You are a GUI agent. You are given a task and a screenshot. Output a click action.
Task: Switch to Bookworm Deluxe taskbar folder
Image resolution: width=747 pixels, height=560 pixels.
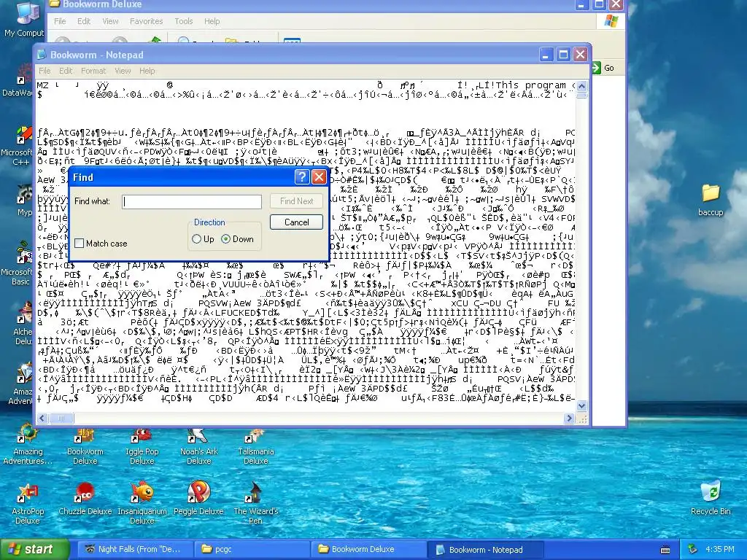click(x=369, y=550)
